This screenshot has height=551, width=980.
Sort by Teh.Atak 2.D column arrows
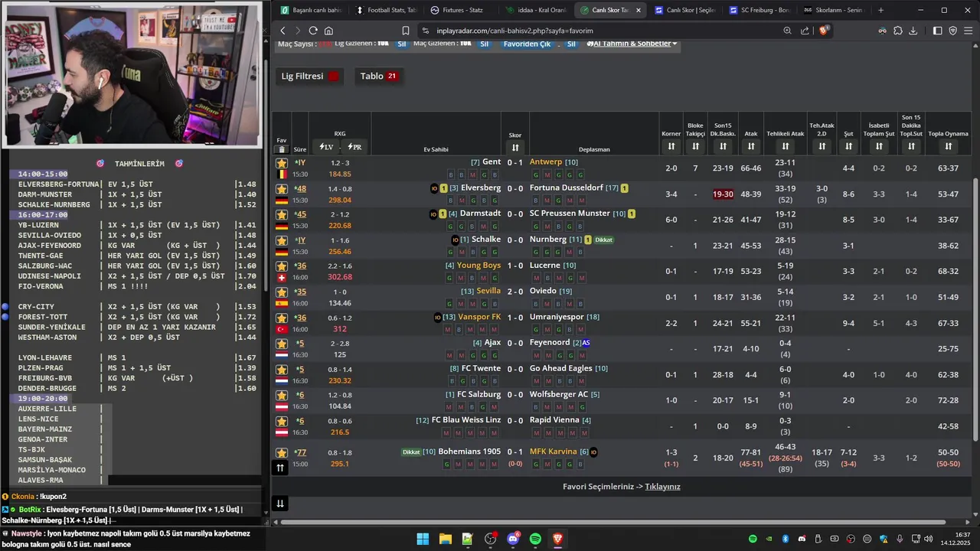point(822,146)
